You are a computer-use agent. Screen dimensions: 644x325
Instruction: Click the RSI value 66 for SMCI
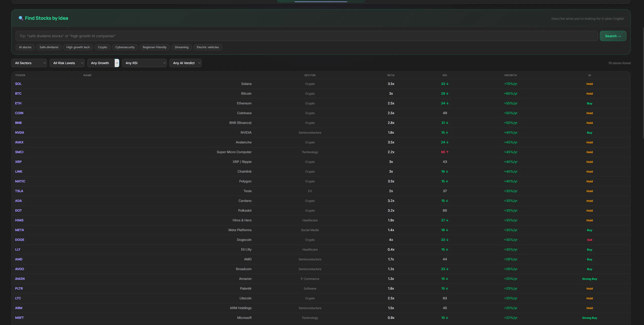(445, 152)
